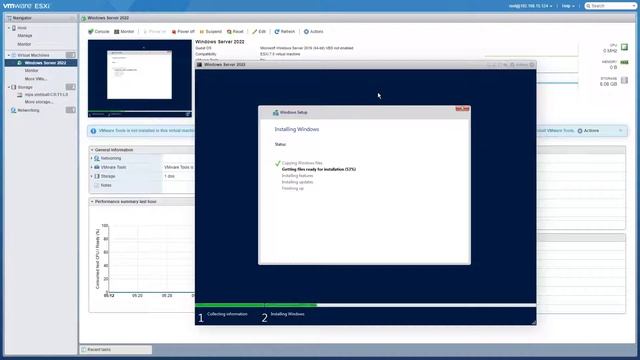The height and width of the screenshot is (360, 640).
Task: Open Actions in the VMware Tools banner
Action: click(588, 131)
